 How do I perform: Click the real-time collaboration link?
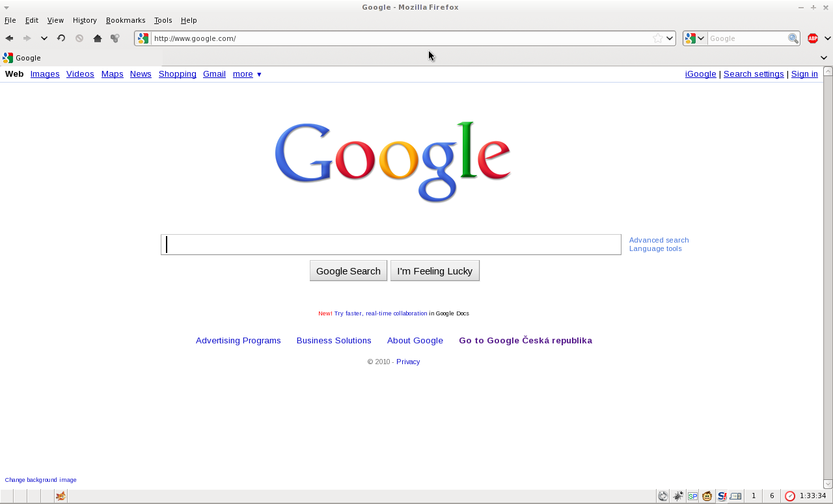pos(396,313)
